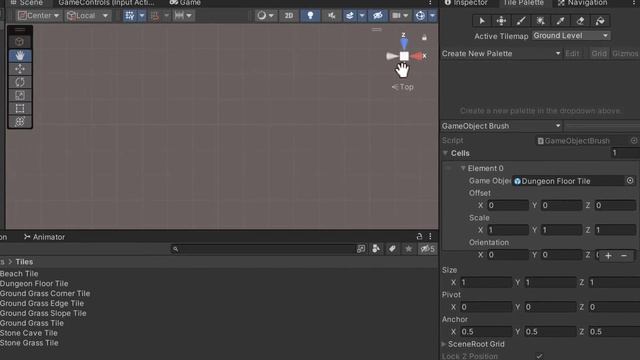Open the Create New Palette dropdown
The height and width of the screenshot is (360, 640).
501,53
